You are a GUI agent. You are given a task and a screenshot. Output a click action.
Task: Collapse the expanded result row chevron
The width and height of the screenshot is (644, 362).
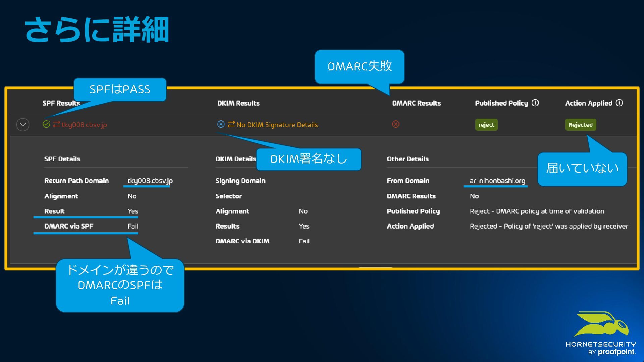click(x=23, y=125)
